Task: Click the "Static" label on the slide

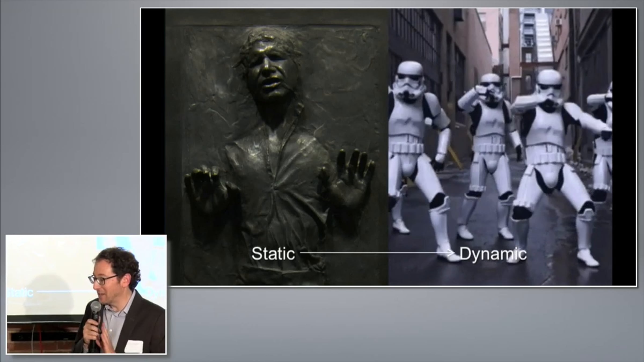Action: [x=273, y=253]
